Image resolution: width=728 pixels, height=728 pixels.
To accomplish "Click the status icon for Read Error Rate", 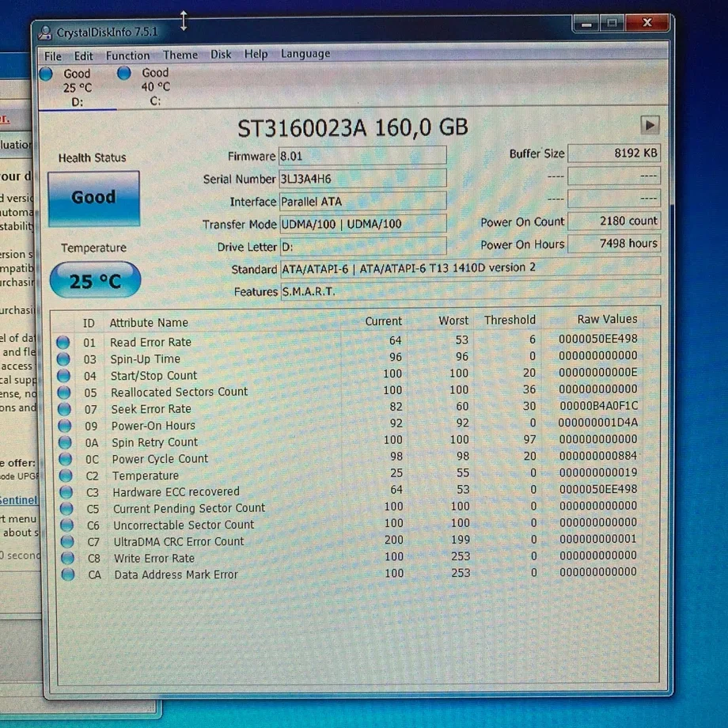I will coord(63,343).
